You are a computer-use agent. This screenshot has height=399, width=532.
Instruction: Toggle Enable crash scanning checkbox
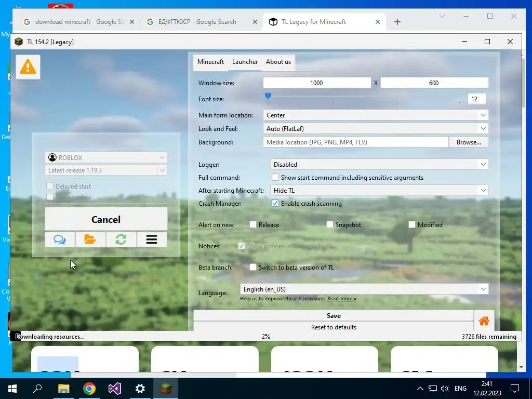click(x=275, y=204)
